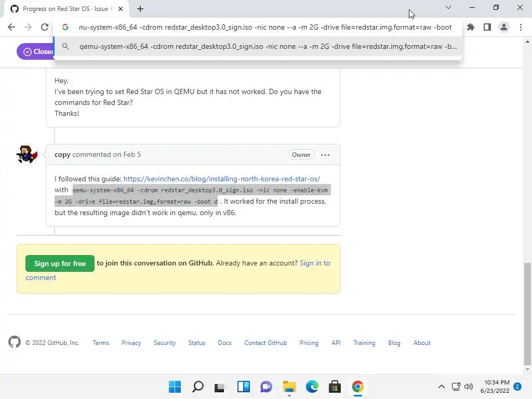This screenshot has height=399, width=532.
Task: Click Sign up for free button
Action: [60, 263]
